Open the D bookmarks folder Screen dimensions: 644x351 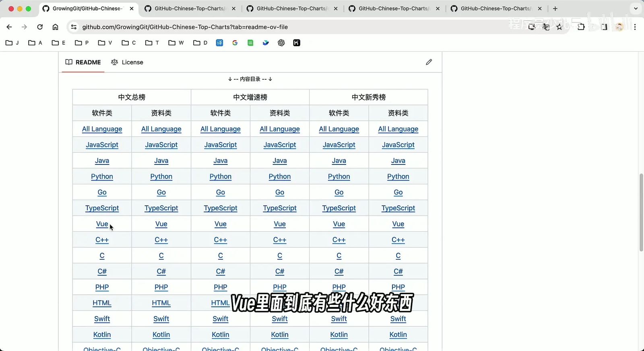point(200,43)
